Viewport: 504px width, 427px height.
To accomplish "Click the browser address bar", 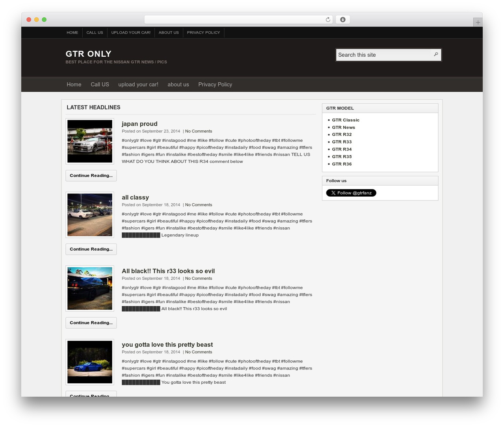I will click(238, 20).
